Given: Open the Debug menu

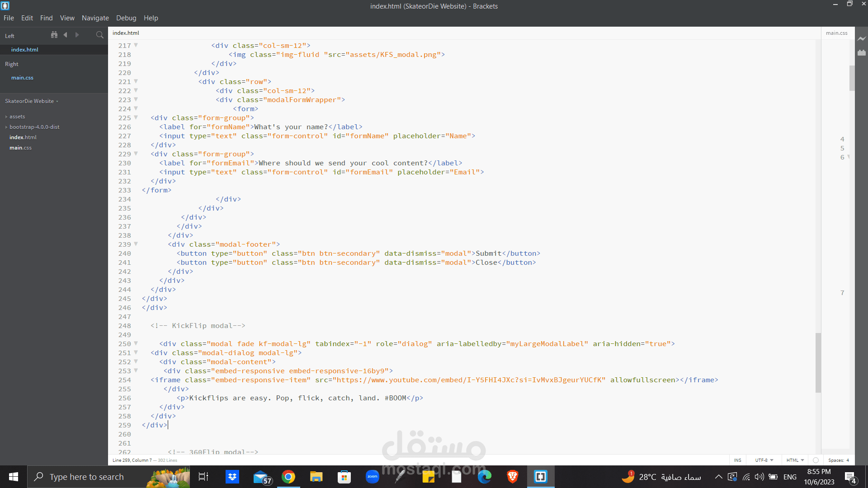Looking at the screenshot, I should (126, 18).
